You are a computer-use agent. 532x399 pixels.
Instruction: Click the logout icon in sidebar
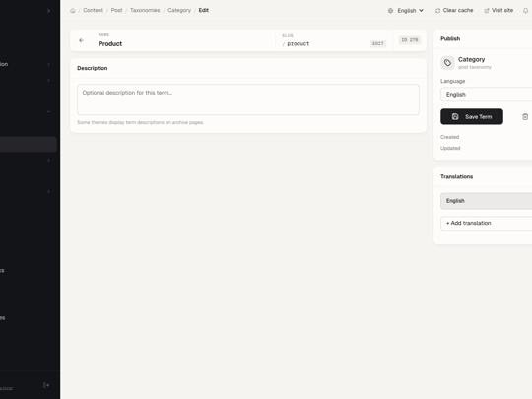pyautogui.click(x=46, y=385)
